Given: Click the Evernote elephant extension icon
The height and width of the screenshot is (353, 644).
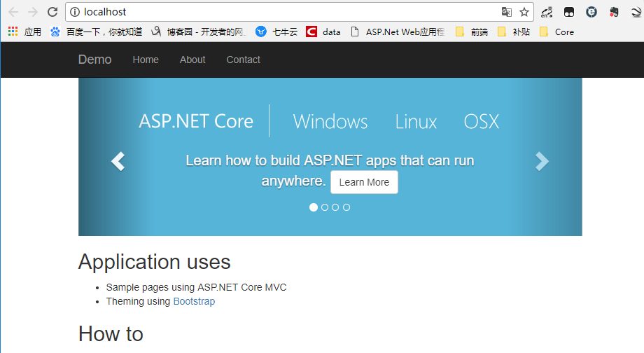Looking at the screenshot, I should [x=614, y=13].
